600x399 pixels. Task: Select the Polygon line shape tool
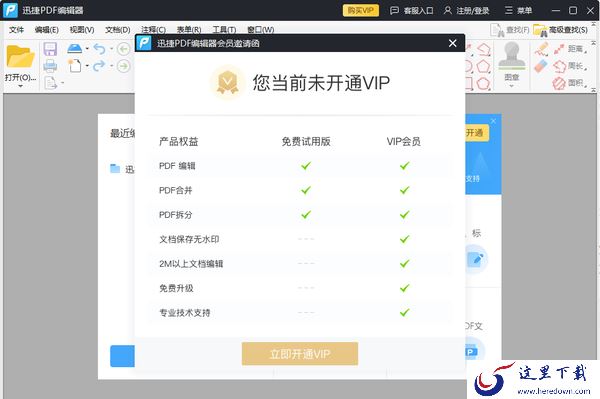[484, 49]
